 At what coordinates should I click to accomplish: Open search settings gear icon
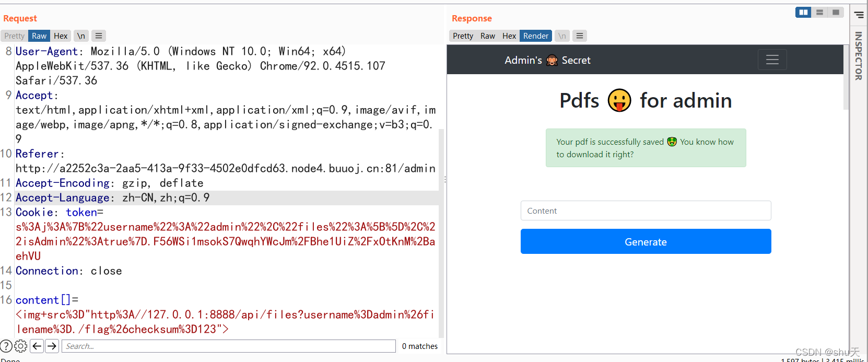[21, 346]
